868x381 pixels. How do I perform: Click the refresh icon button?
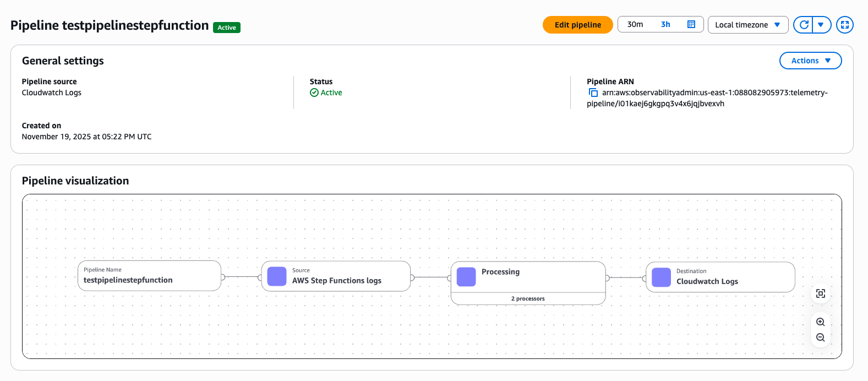tap(804, 25)
